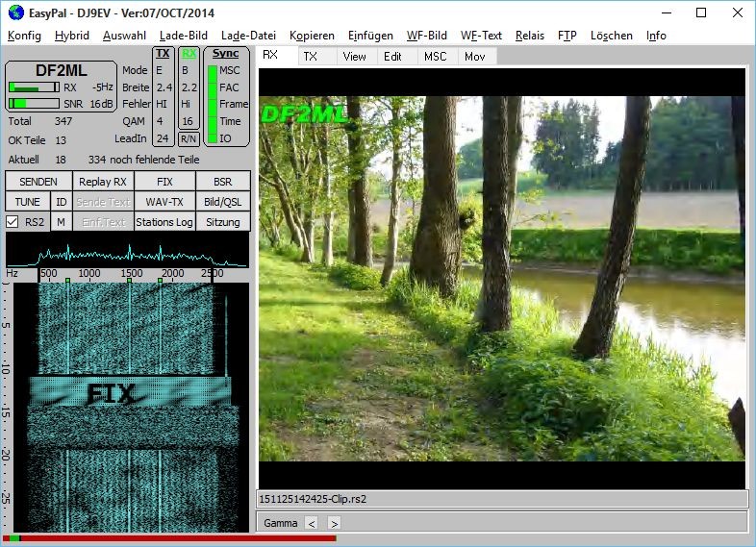Open the WF-Bild menu

(x=427, y=36)
